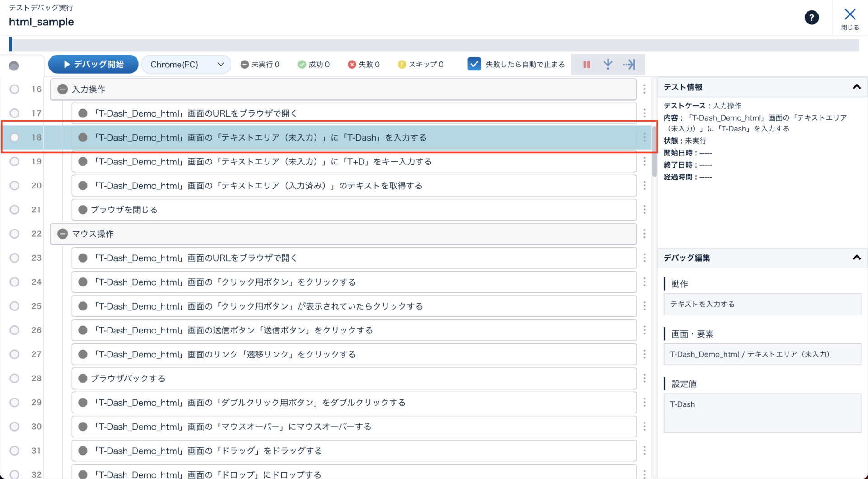The width and height of the screenshot is (868, 479).
Task: Click the run-to-end arrow icon
Action: click(629, 65)
